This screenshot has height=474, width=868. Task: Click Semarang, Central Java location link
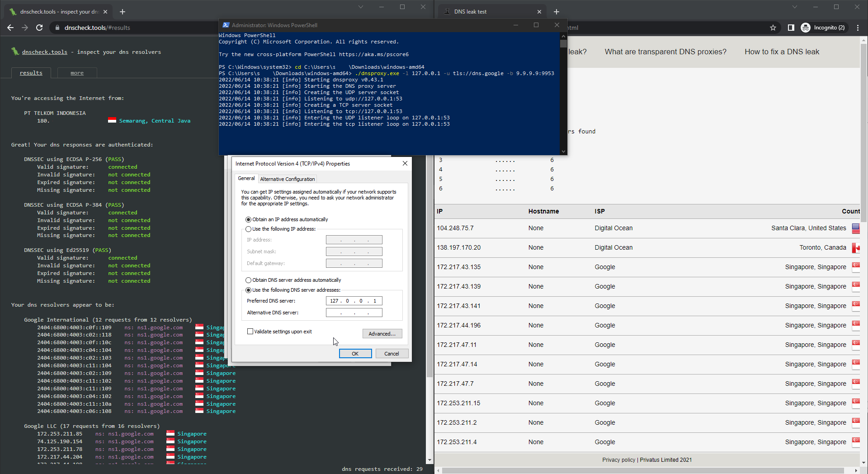click(155, 121)
